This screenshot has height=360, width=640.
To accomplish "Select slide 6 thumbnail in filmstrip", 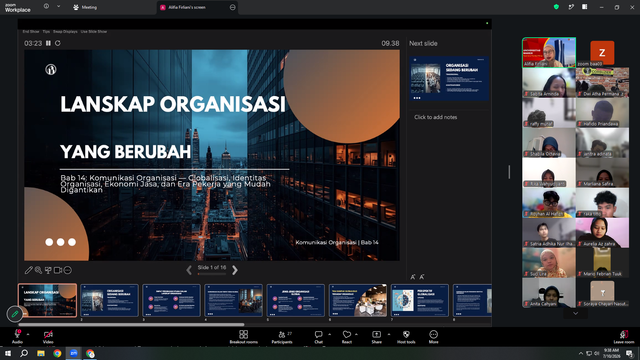I will tap(358, 300).
